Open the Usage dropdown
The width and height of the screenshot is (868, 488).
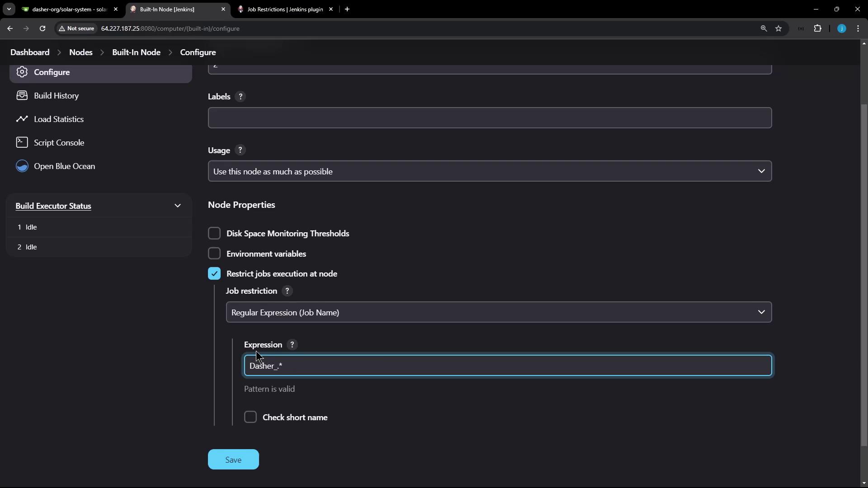490,171
